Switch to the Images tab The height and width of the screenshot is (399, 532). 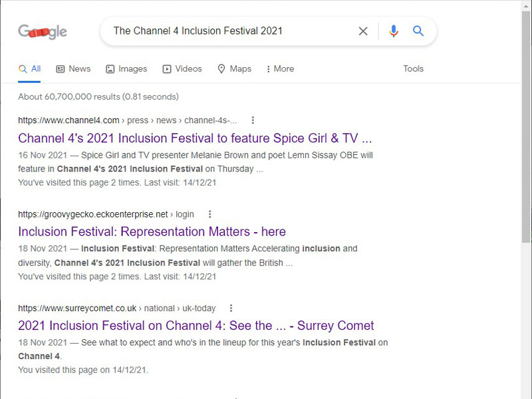coord(126,69)
